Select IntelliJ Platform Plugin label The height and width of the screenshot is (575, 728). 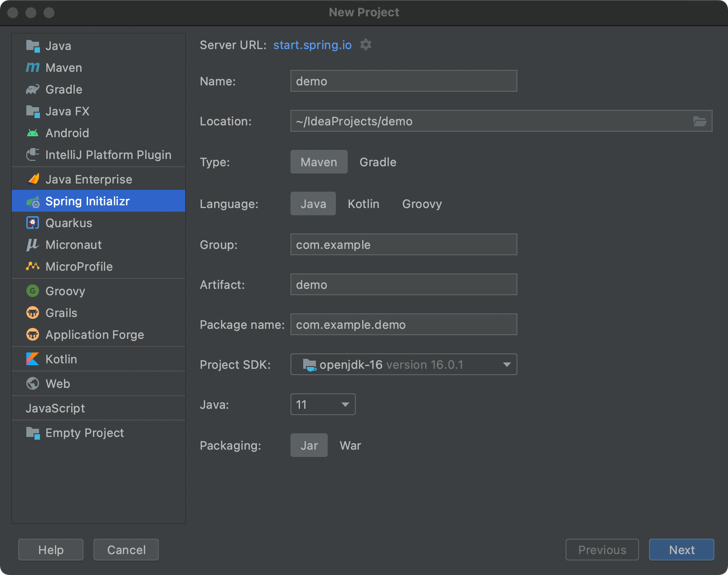[x=108, y=155]
